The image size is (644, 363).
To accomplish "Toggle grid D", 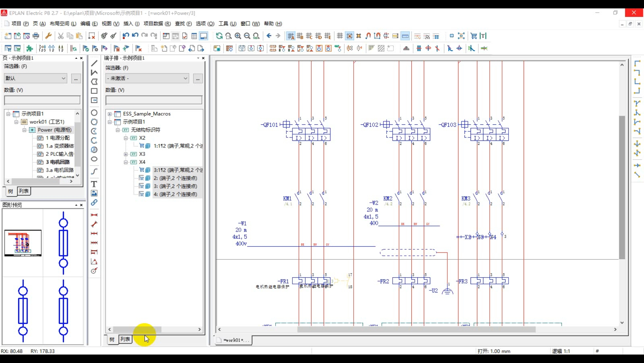I will (318, 36).
